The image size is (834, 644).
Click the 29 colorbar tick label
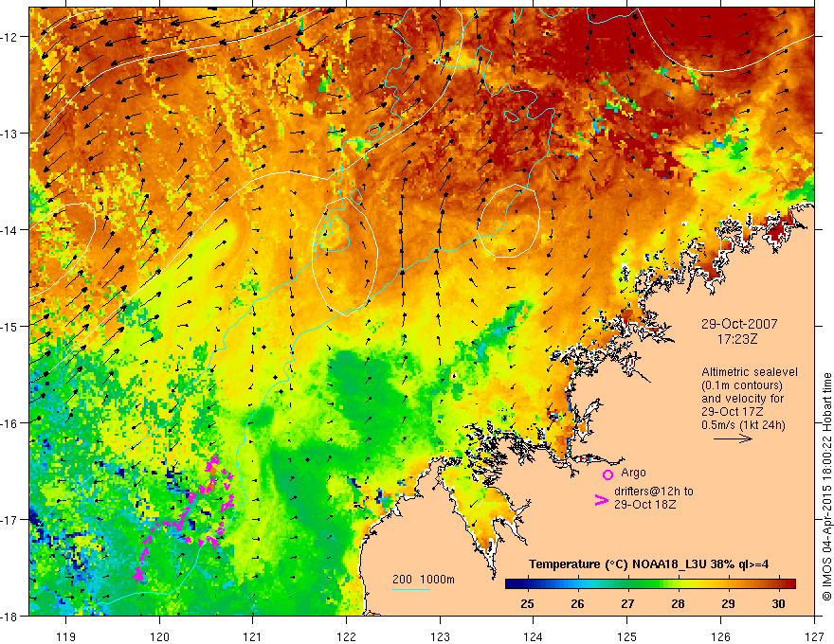coord(728,603)
